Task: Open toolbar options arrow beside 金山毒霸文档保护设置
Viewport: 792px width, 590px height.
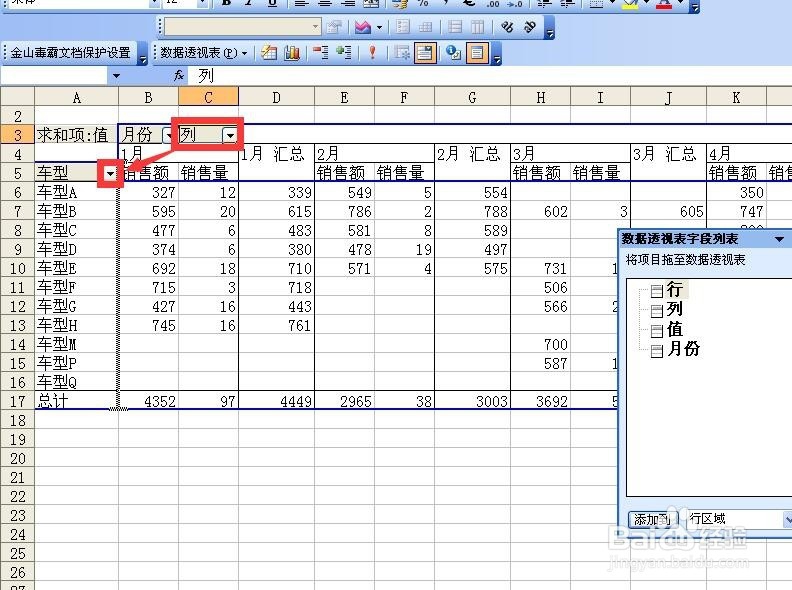Action: [x=143, y=55]
